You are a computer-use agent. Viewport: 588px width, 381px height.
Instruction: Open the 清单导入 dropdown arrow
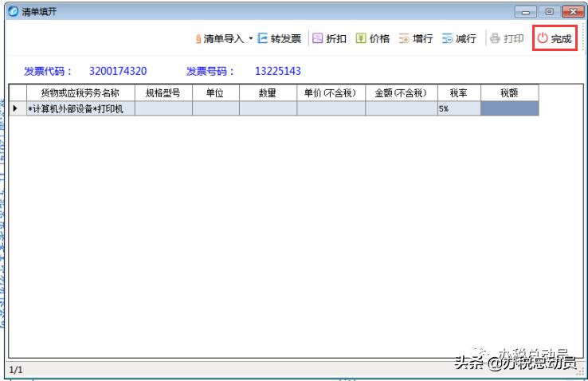[x=250, y=38]
